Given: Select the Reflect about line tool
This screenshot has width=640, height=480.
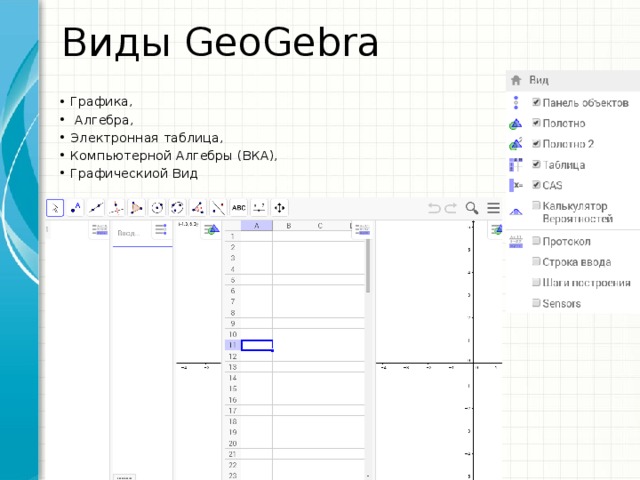Looking at the screenshot, I should click(218, 208).
